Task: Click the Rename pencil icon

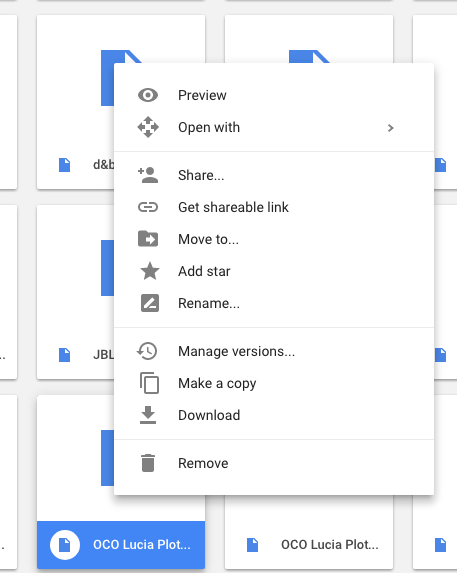Action: point(150,303)
